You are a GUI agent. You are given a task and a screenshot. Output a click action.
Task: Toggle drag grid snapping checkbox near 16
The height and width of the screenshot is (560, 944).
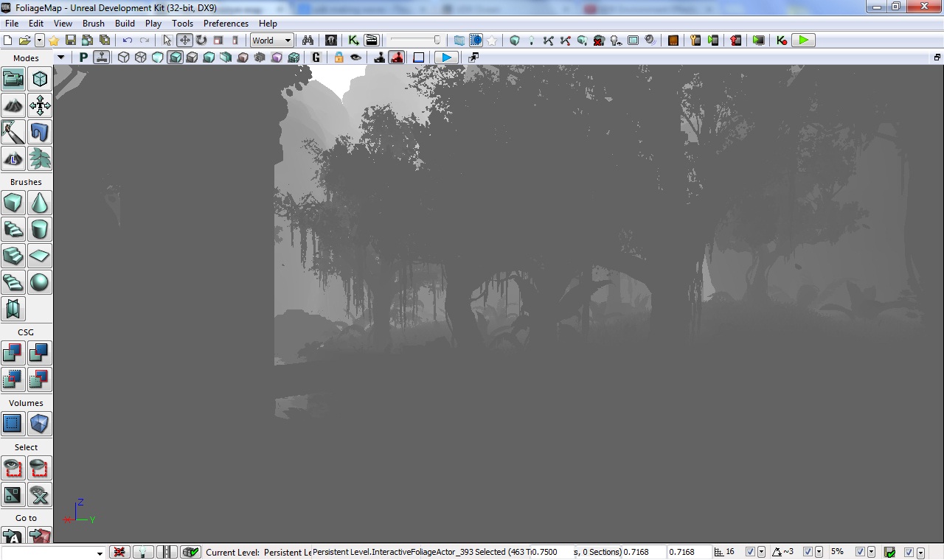coord(751,552)
